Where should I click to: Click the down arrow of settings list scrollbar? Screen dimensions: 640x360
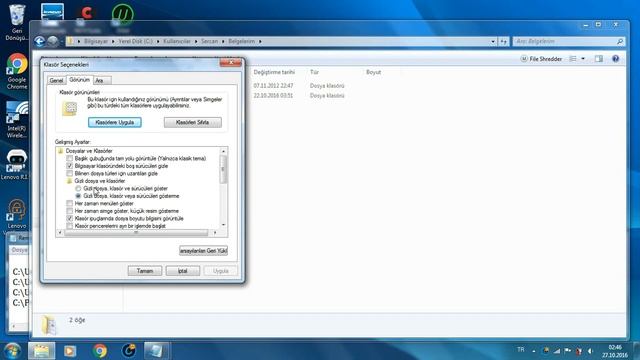(223, 225)
